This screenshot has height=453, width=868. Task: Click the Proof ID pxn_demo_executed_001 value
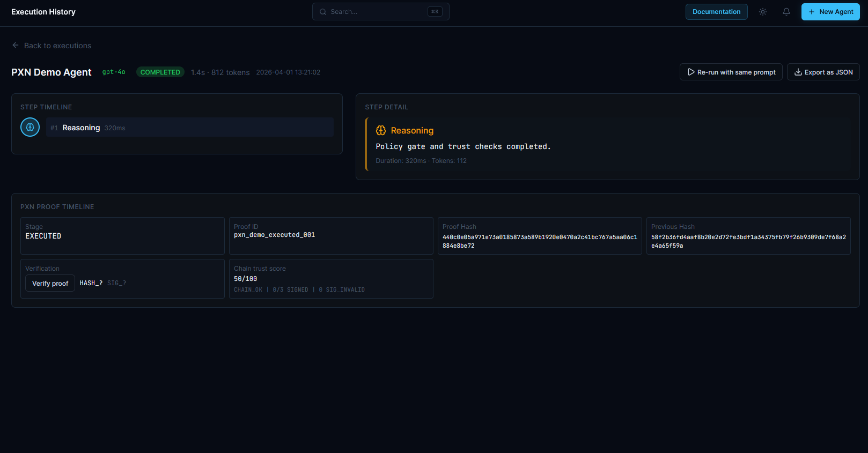[x=274, y=235]
